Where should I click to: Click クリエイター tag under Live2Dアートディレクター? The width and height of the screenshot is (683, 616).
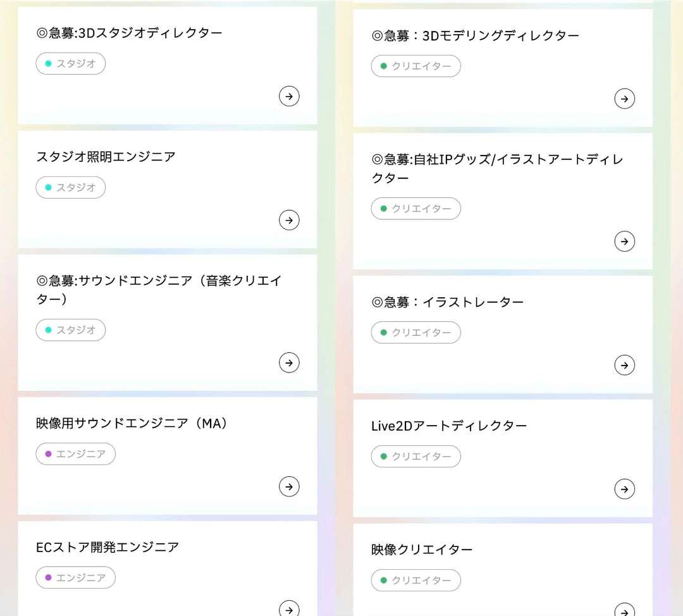(x=416, y=456)
